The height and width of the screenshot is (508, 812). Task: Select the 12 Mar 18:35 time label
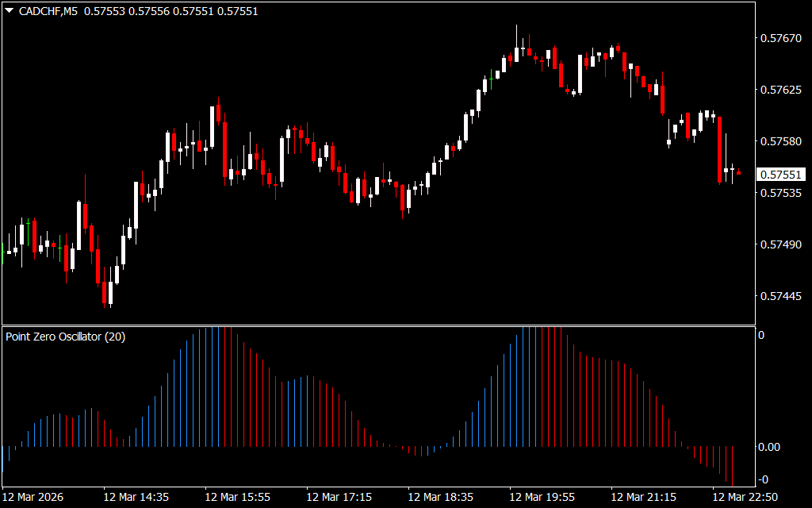(x=440, y=497)
